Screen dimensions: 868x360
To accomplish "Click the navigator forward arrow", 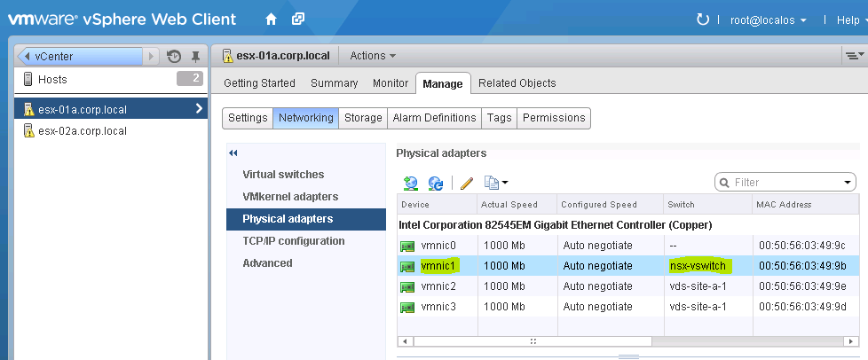I will tap(151, 56).
